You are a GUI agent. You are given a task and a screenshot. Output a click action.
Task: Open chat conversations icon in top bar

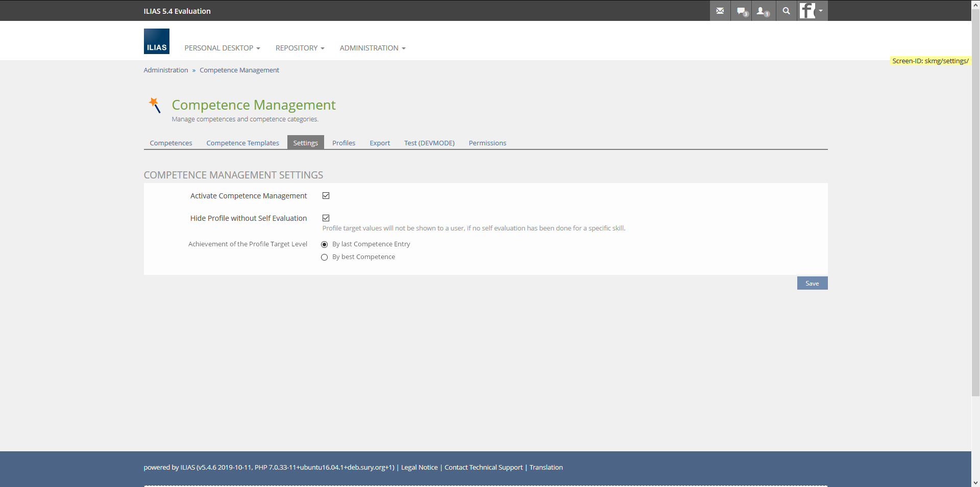pos(742,11)
